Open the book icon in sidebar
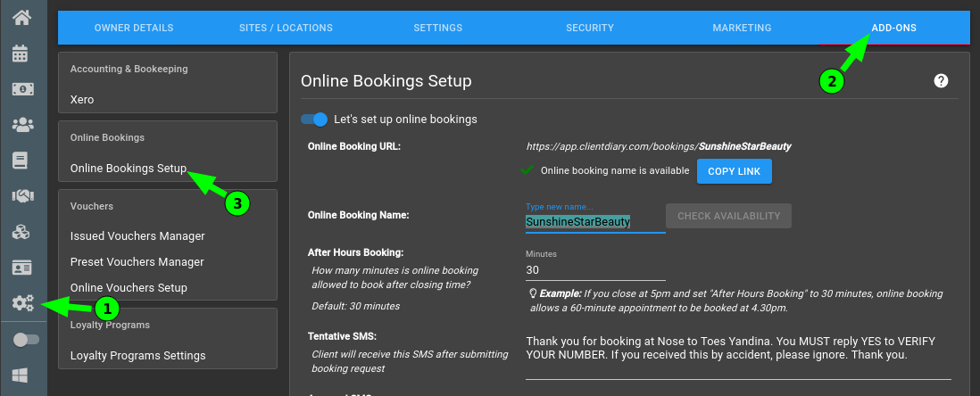Image resolution: width=980 pixels, height=396 pixels. click(x=20, y=161)
